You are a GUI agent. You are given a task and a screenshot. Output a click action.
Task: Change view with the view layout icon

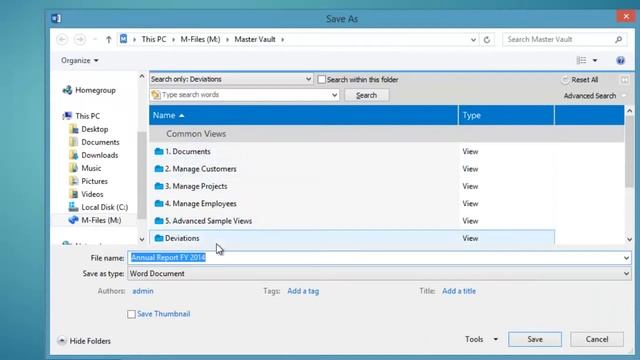(581, 60)
